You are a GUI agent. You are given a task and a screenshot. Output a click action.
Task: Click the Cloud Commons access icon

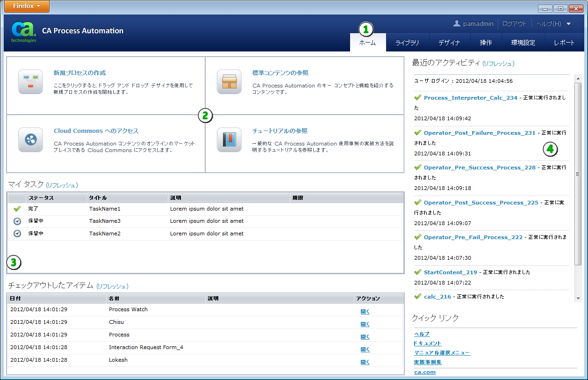30,139
